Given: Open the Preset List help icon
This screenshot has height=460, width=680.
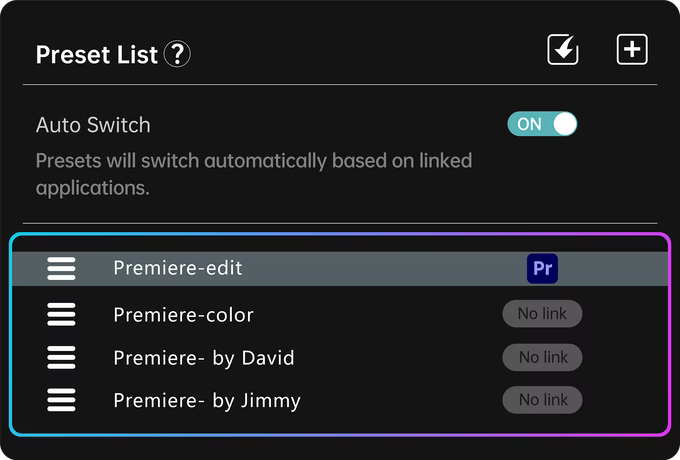Looking at the screenshot, I should (x=177, y=54).
